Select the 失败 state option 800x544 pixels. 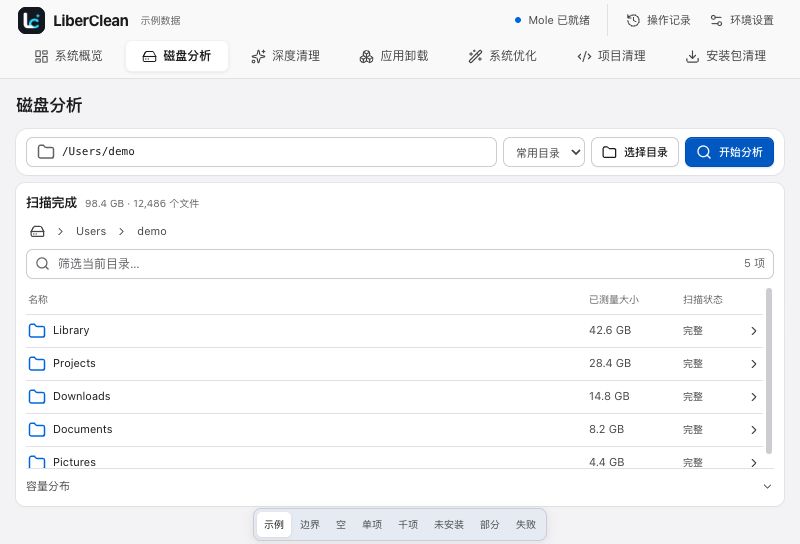coord(526,524)
